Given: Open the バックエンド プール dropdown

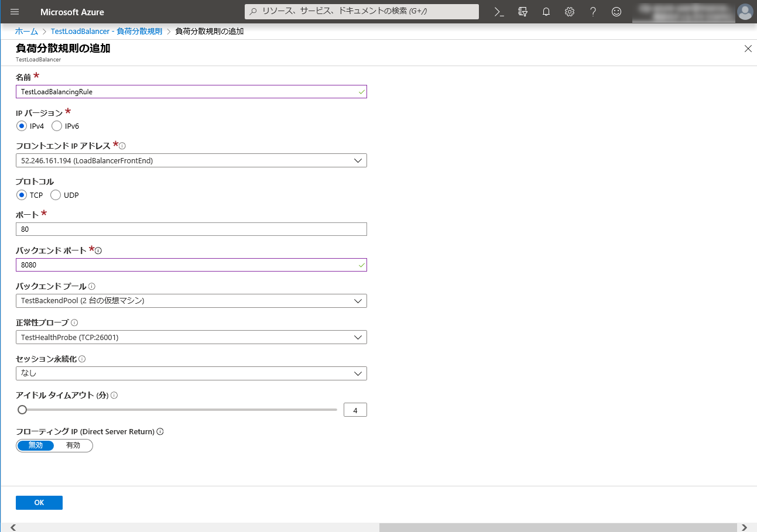Looking at the screenshot, I should [191, 301].
